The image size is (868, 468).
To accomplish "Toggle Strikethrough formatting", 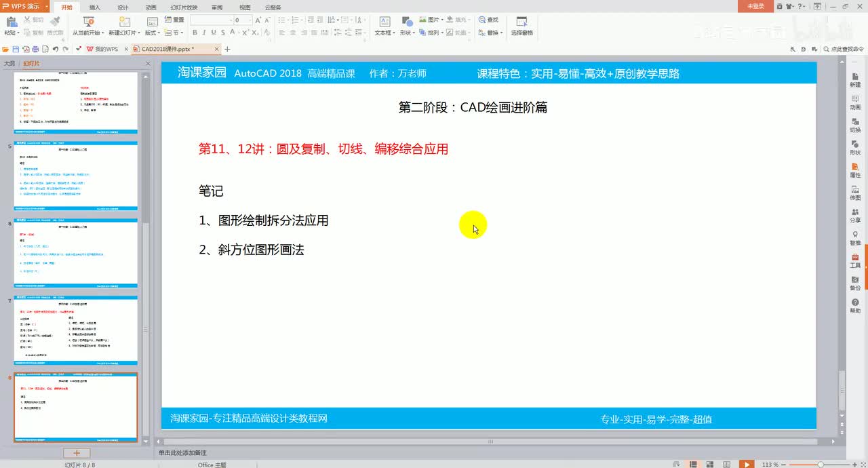I will [223, 33].
